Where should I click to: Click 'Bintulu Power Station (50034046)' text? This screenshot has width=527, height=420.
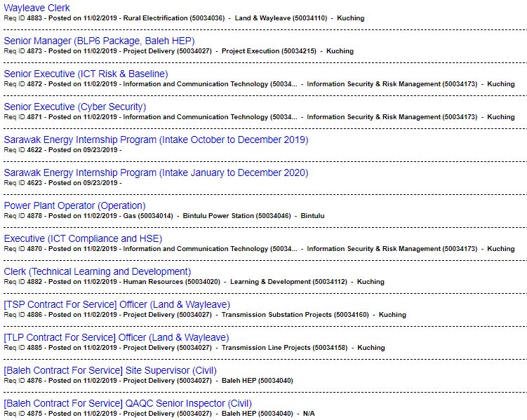coord(236,215)
